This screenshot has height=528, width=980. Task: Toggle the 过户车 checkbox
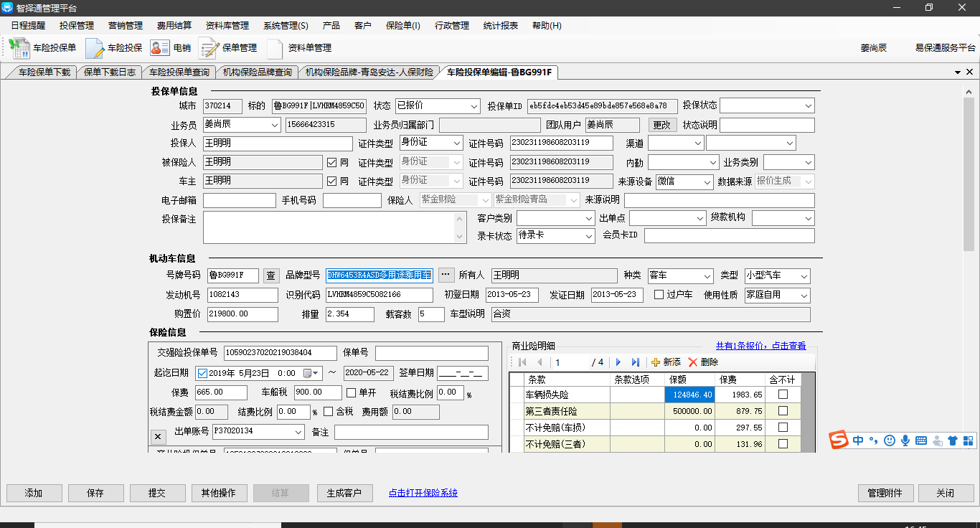click(659, 295)
